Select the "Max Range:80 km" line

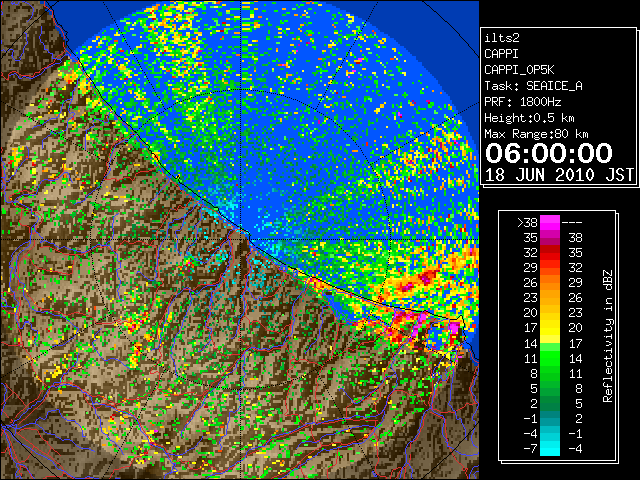tap(536, 134)
